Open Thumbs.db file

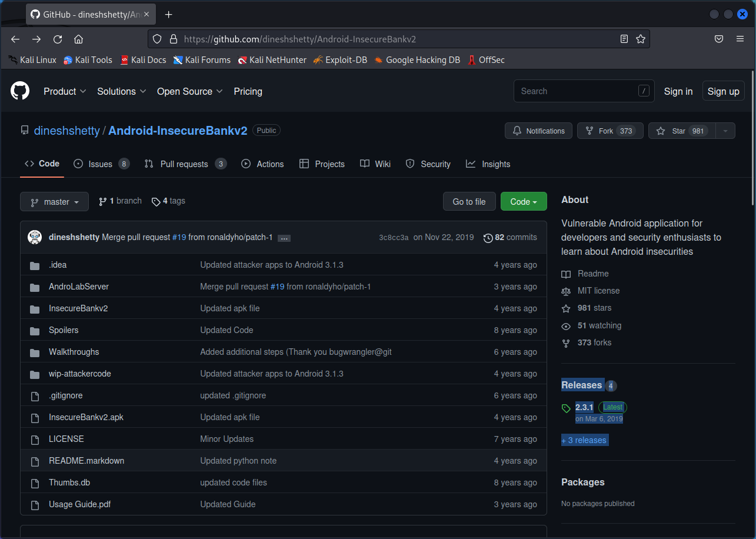coord(69,483)
